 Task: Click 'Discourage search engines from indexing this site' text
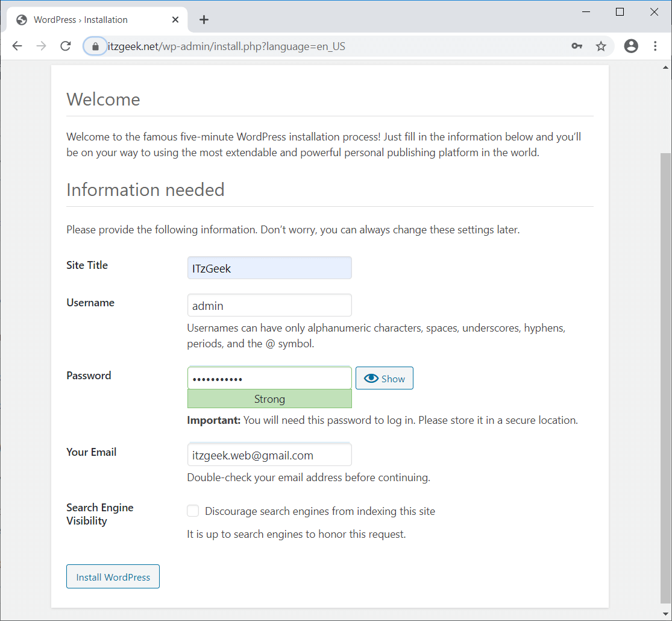[x=320, y=511]
